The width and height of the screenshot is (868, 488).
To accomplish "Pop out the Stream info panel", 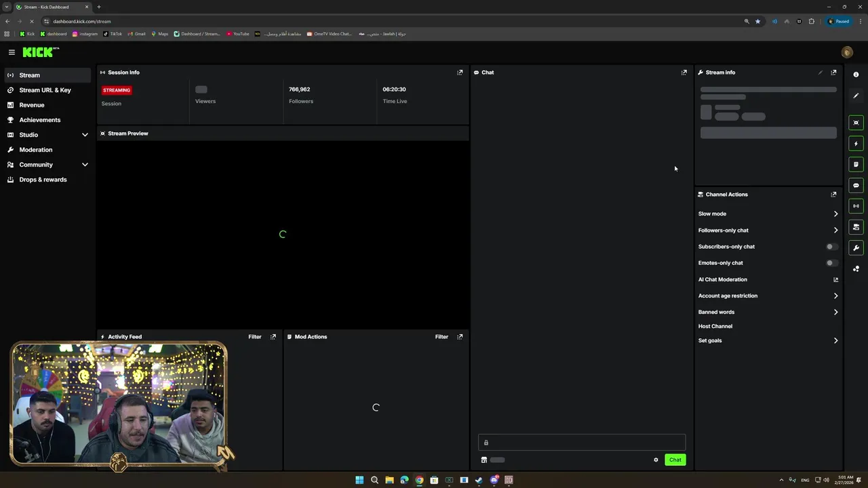I will click(833, 73).
